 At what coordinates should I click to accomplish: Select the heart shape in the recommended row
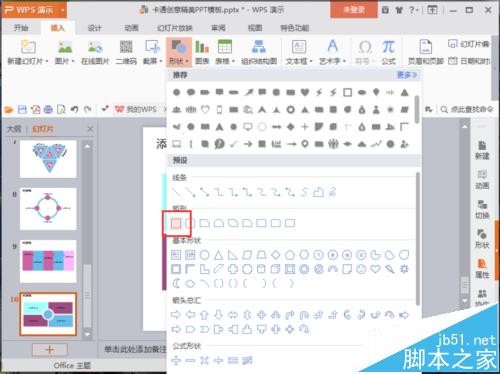(x=305, y=92)
